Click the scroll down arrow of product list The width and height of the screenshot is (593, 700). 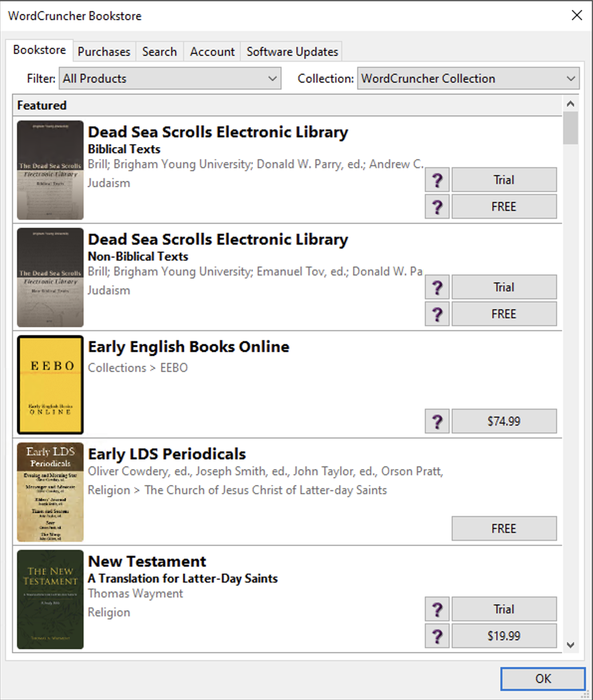[571, 645]
